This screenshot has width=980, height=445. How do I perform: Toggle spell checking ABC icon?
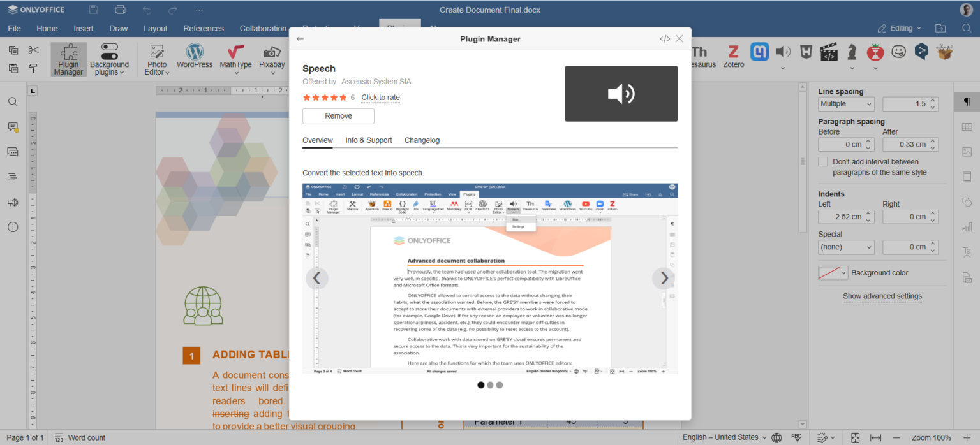pyautogui.click(x=796, y=437)
